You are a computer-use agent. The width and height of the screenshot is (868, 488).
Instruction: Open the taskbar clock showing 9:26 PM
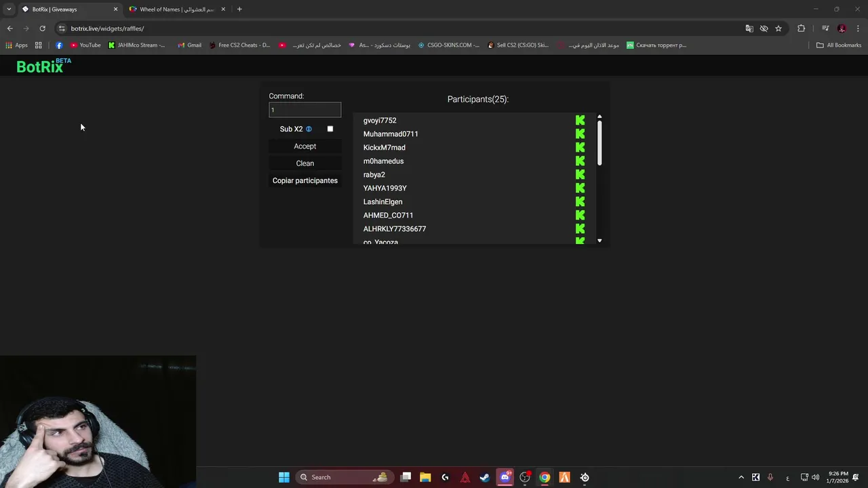click(839, 477)
